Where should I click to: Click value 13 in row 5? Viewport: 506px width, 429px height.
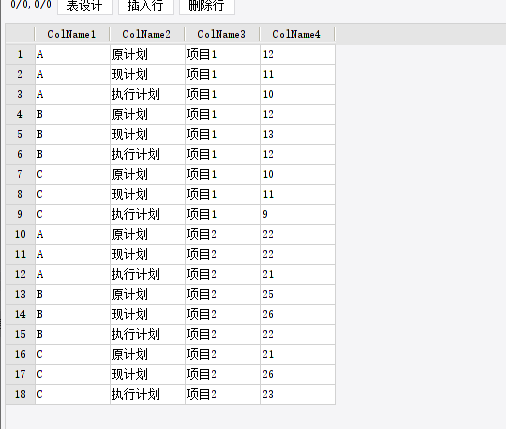pyautogui.click(x=298, y=134)
